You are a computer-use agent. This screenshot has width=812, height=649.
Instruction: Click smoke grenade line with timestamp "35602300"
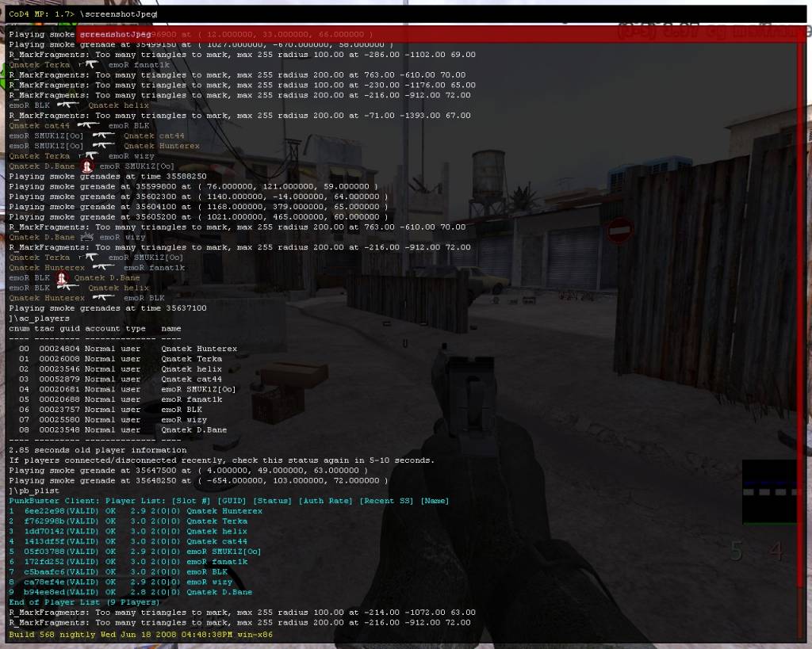pyautogui.click(x=198, y=197)
